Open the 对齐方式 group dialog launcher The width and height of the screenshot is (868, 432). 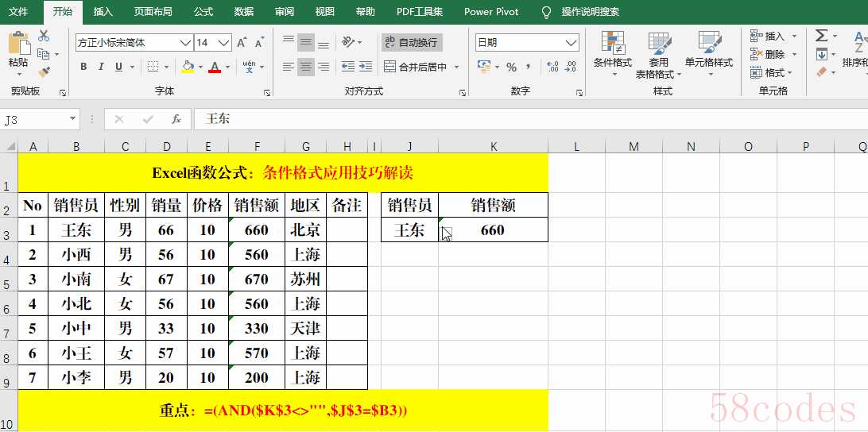pos(463,93)
